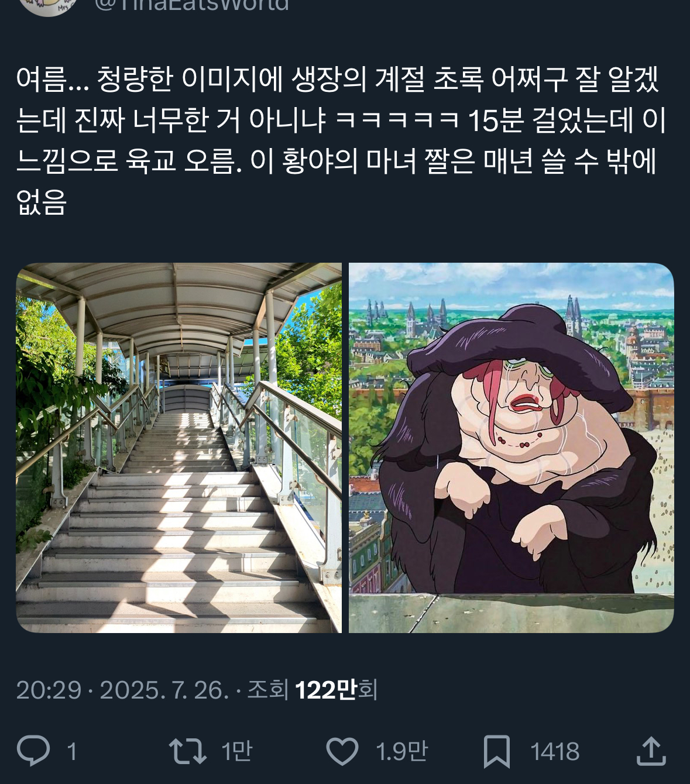Tap the like count 1.9만
This screenshot has height=784, width=690.
click(402, 751)
